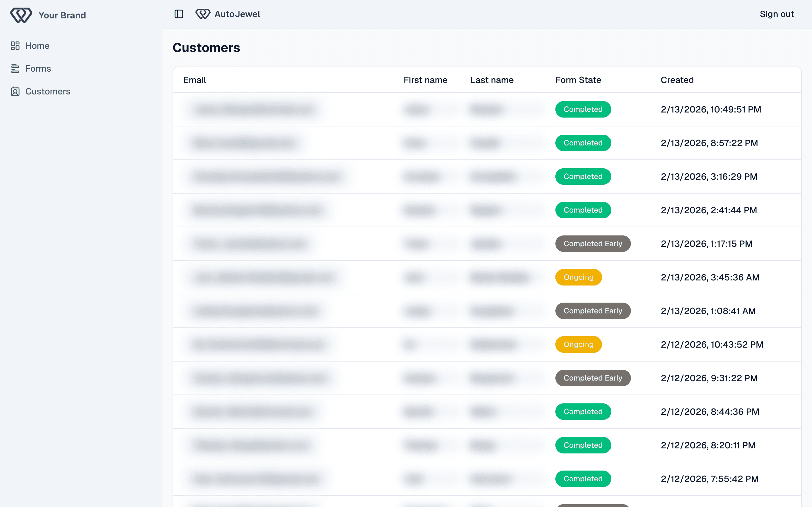The width and height of the screenshot is (812, 507).
Task: Navigate to Forms via the sidebar menu
Action: pyautogui.click(x=38, y=68)
